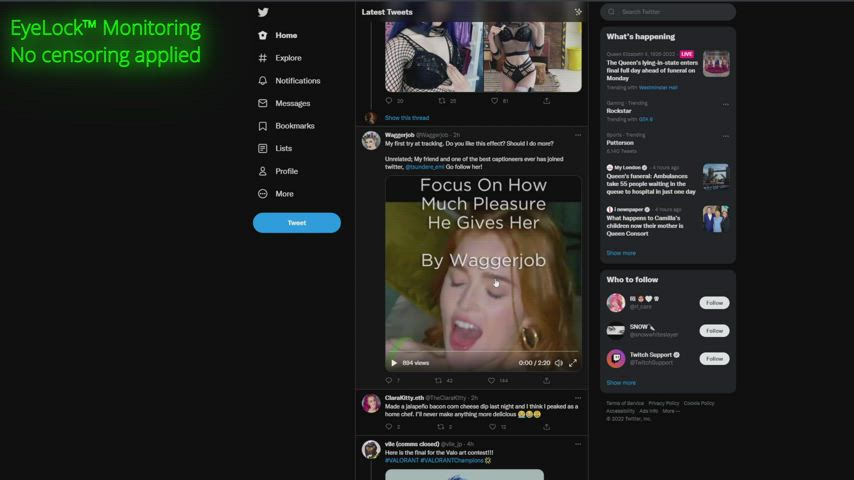
Task: Click Show more under What's happening
Action: pyautogui.click(x=621, y=253)
